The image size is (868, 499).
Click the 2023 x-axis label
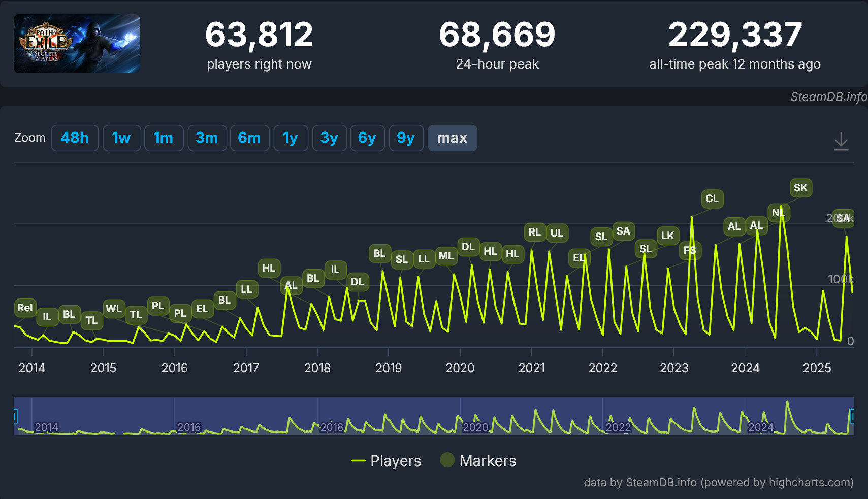(674, 368)
